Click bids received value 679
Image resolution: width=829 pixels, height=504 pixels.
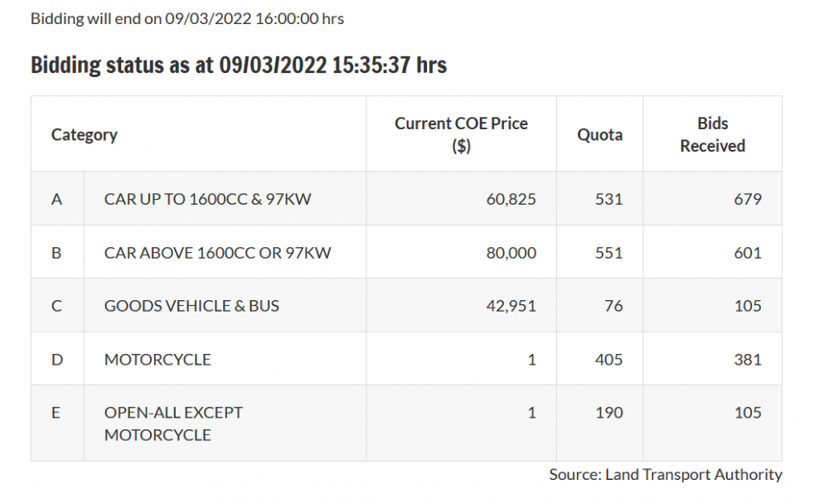[x=748, y=199]
